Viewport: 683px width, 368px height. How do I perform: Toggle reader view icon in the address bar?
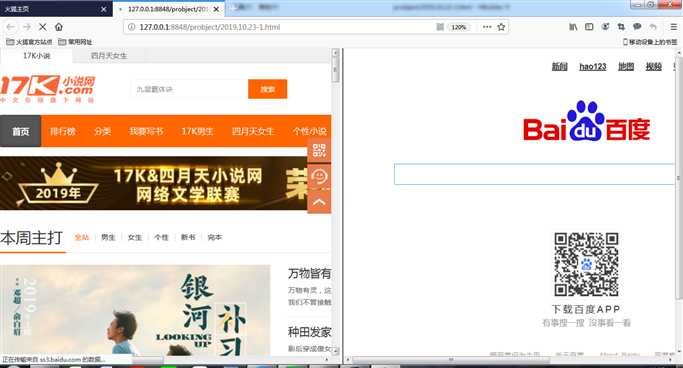click(x=440, y=27)
